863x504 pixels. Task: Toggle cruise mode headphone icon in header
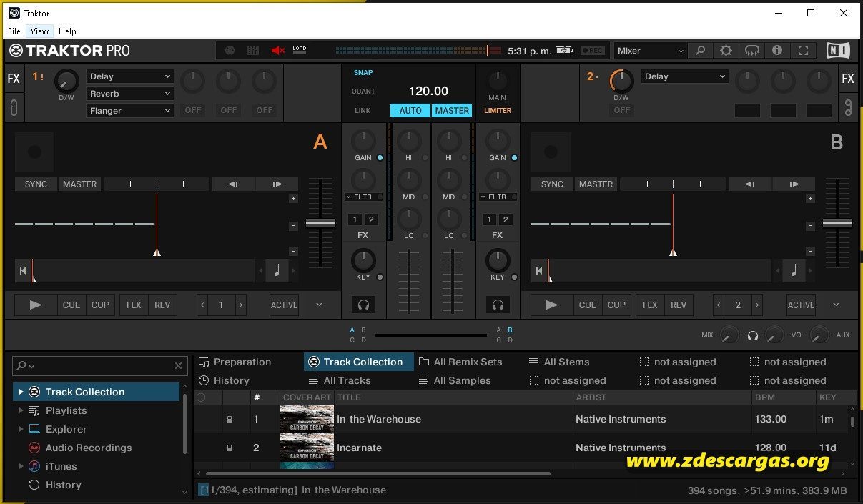(x=751, y=51)
